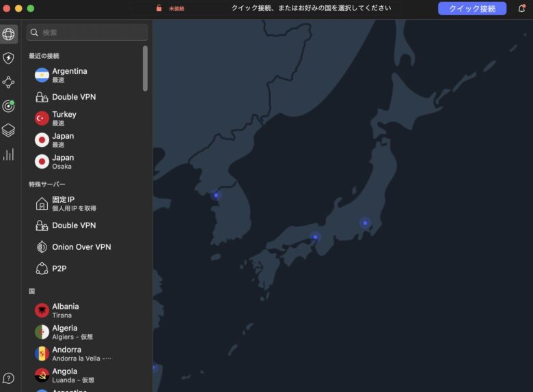This screenshot has width=533, height=392.
Task: Open help chat icon at sidebar bottom
Action: (x=8, y=378)
